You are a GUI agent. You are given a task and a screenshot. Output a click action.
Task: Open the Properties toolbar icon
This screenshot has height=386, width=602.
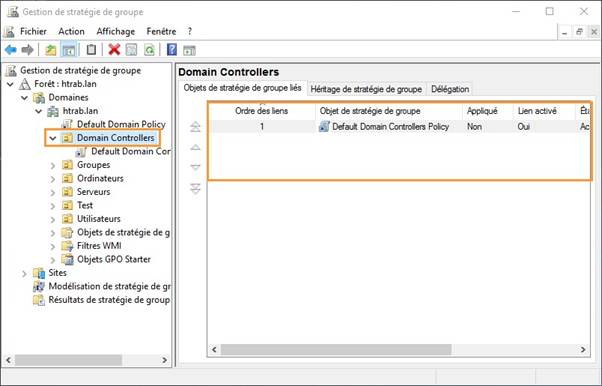(x=131, y=50)
